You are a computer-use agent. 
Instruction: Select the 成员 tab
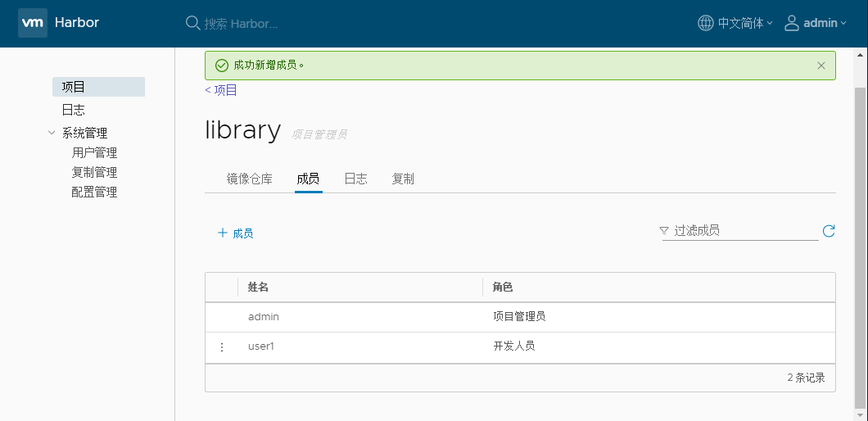[x=309, y=179]
